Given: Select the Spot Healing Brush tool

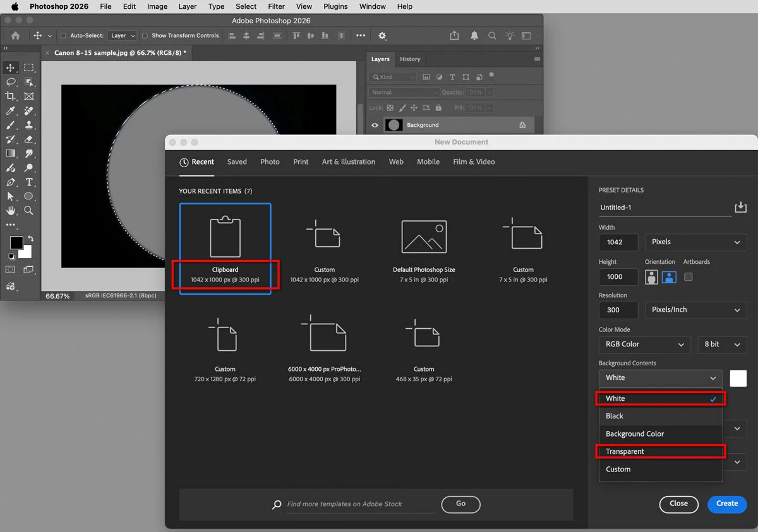Looking at the screenshot, I should pos(29,111).
